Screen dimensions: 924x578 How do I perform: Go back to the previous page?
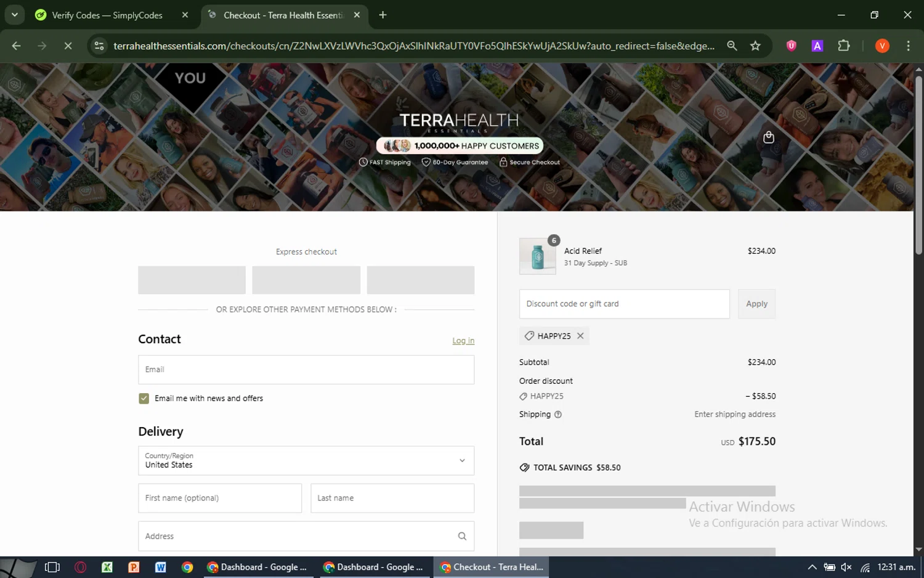17,46
